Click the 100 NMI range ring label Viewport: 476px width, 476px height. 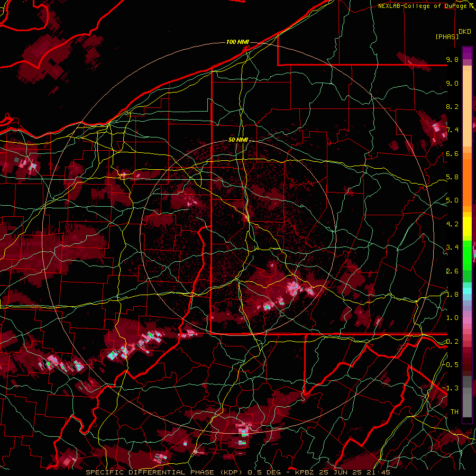237,42
